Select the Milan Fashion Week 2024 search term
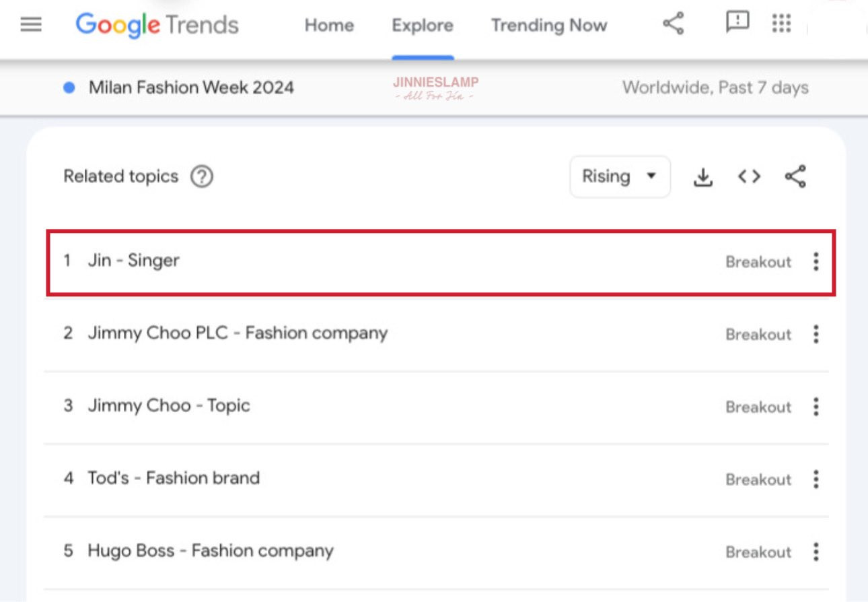This screenshot has width=868, height=602. click(x=191, y=88)
